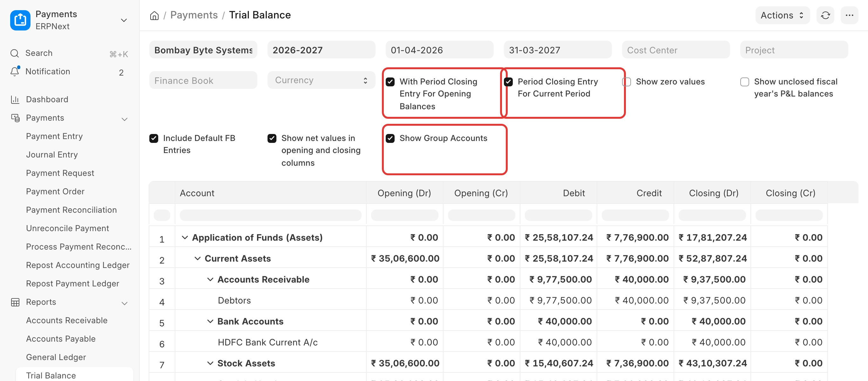Click the Company field Bombay Byte Systems

tap(203, 50)
